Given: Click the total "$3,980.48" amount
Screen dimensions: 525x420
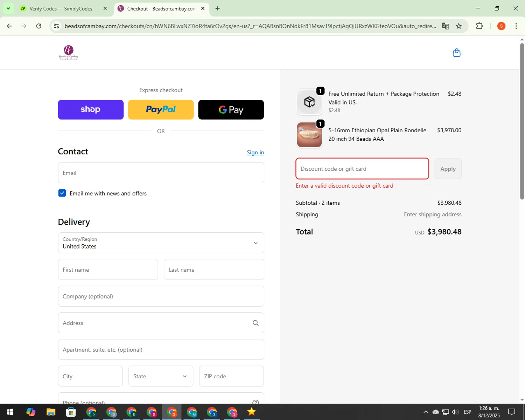Looking at the screenshot, I should coord(444,232).
